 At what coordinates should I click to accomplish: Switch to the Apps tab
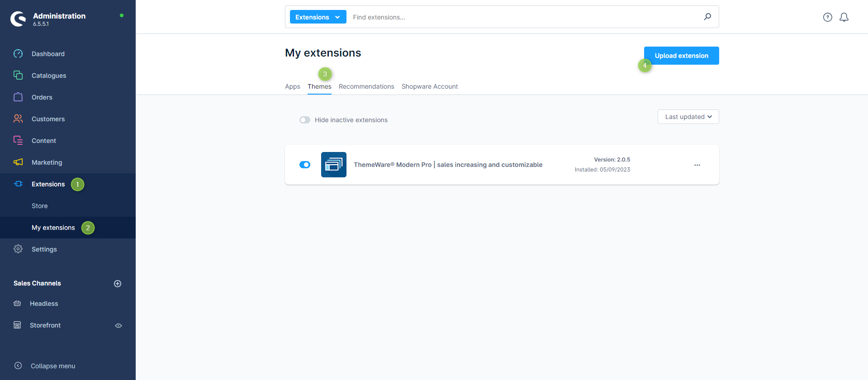click(293, 86)
